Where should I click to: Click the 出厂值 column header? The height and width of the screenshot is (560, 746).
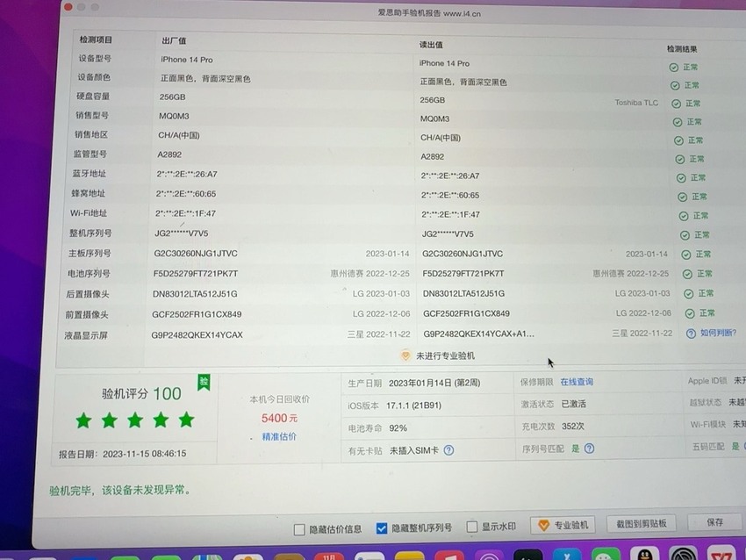pyautogui.click(x=174, y=41)
